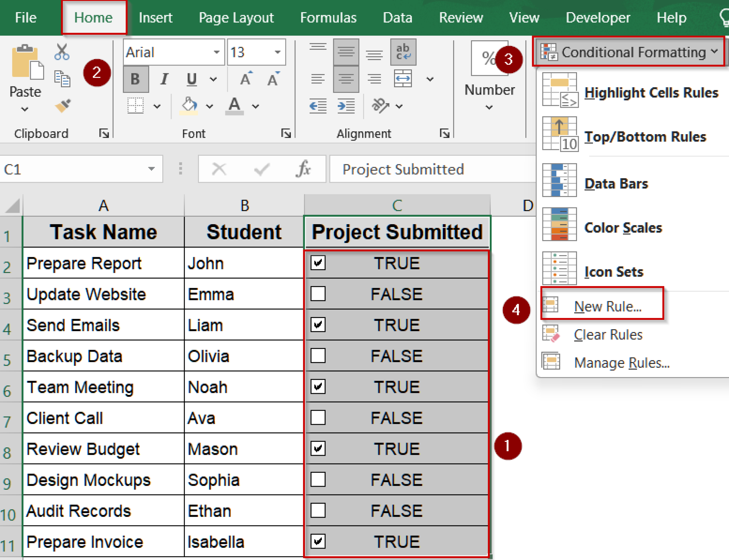The height and width of the screenshot is (560, 729).
Task: Toggle the checkbox next to John's TRUE value
Action: (319, 263)
